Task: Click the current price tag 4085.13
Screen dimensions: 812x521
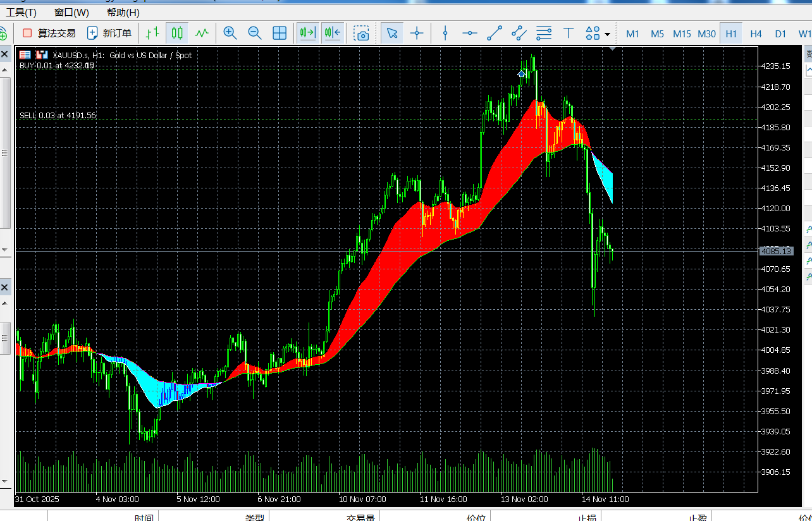Action: coord(777,251)
